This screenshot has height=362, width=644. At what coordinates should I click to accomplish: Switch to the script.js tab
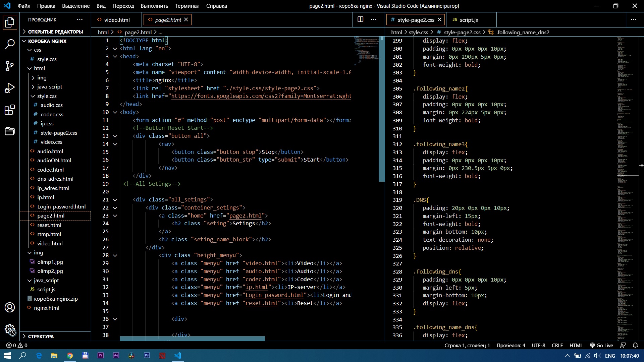tap(469, 20)
